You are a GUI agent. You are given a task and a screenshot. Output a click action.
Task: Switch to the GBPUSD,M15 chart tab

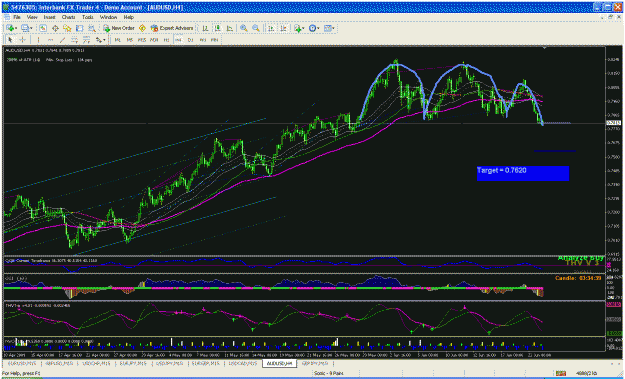click(x=59, y=363)
